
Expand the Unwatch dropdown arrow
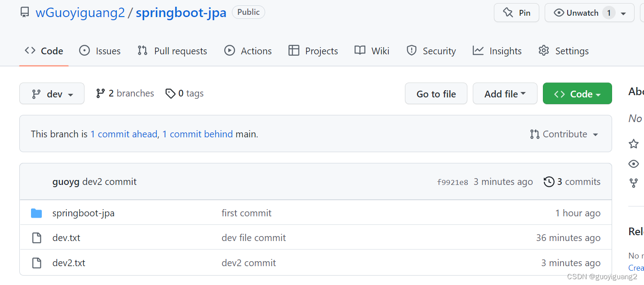623,13
